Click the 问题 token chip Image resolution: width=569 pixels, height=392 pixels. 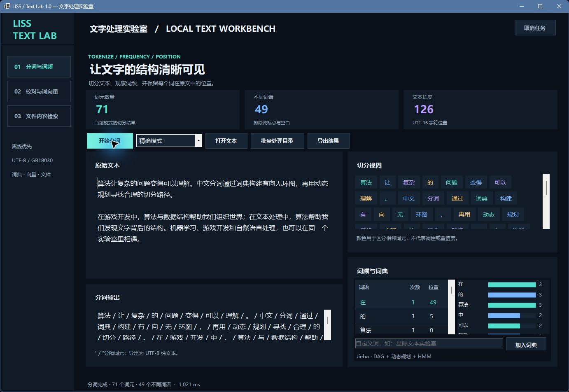[x=452, y=182]
